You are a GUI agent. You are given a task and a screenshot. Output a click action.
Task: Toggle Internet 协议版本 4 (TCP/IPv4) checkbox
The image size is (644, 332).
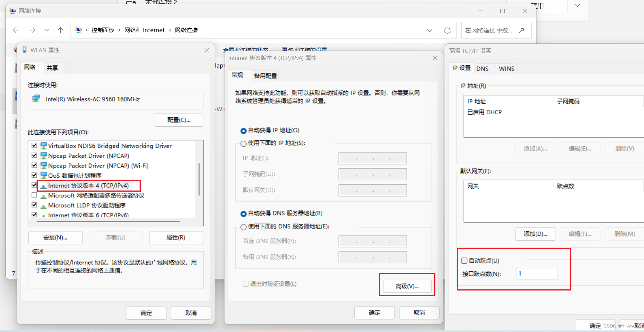click(x=34, y=185)
